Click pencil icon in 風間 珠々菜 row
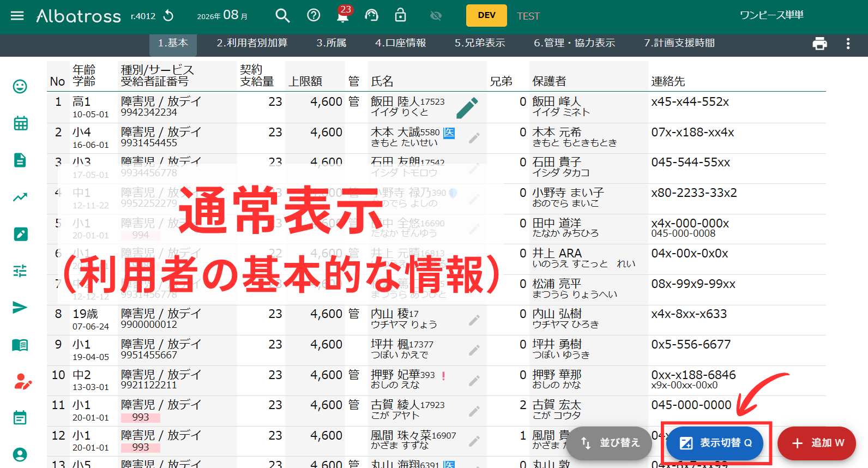 (474, 441)
